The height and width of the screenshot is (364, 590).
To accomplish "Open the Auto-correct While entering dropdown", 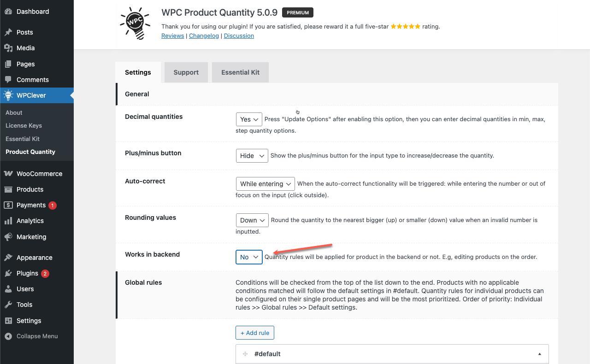I will (265, 184).
